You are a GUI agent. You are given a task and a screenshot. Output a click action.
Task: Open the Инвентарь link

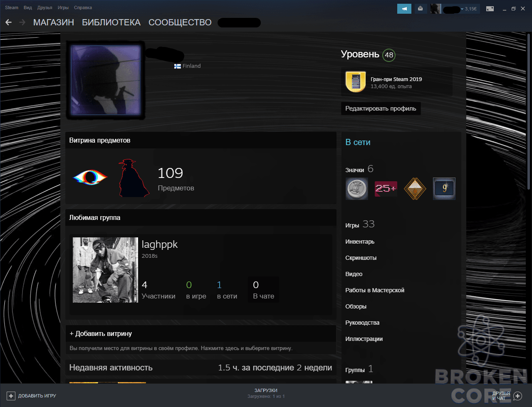tap(360, 242)
